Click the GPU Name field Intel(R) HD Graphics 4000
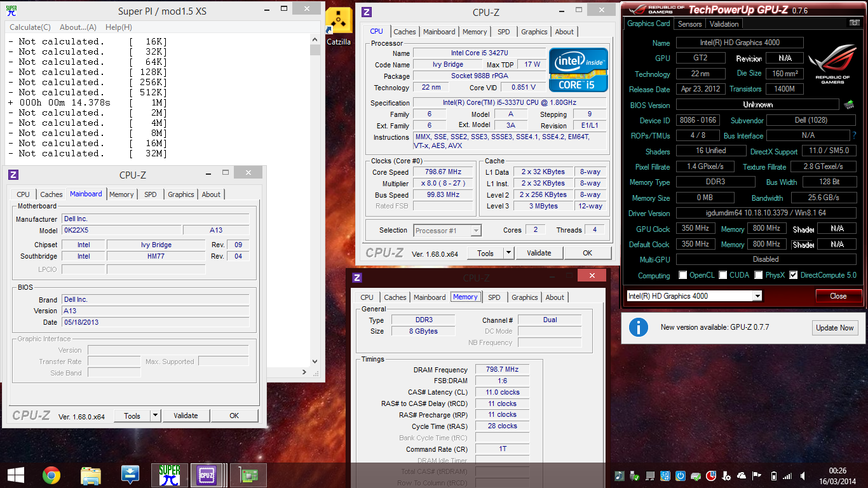 tap(739, 43)
